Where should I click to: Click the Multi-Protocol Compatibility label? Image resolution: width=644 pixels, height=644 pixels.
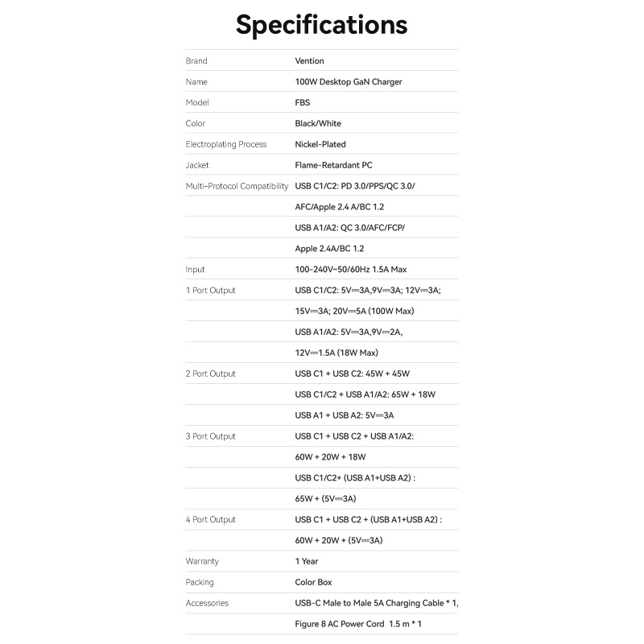click(237, 187)
